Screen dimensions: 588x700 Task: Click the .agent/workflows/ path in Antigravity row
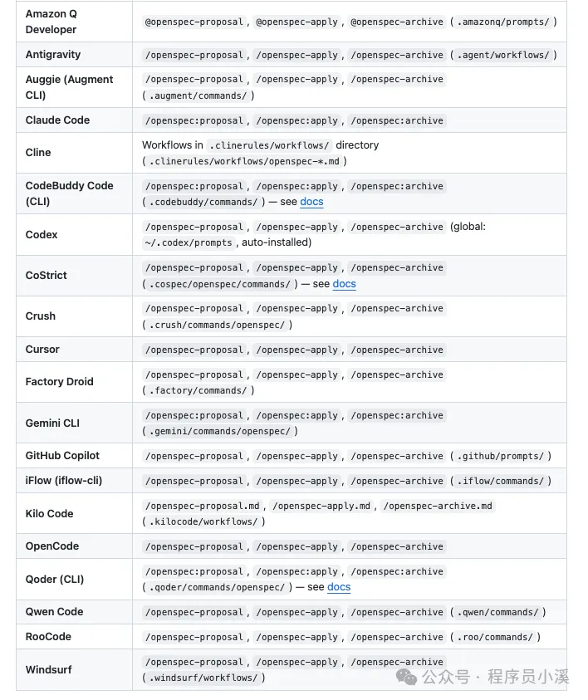(502, 55)
